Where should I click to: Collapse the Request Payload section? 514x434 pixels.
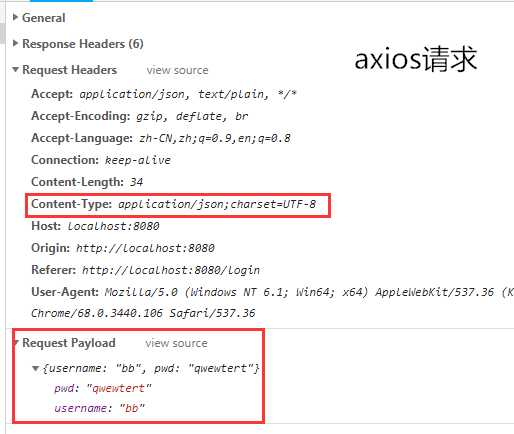pyautogui.click(x=15, y=343)
